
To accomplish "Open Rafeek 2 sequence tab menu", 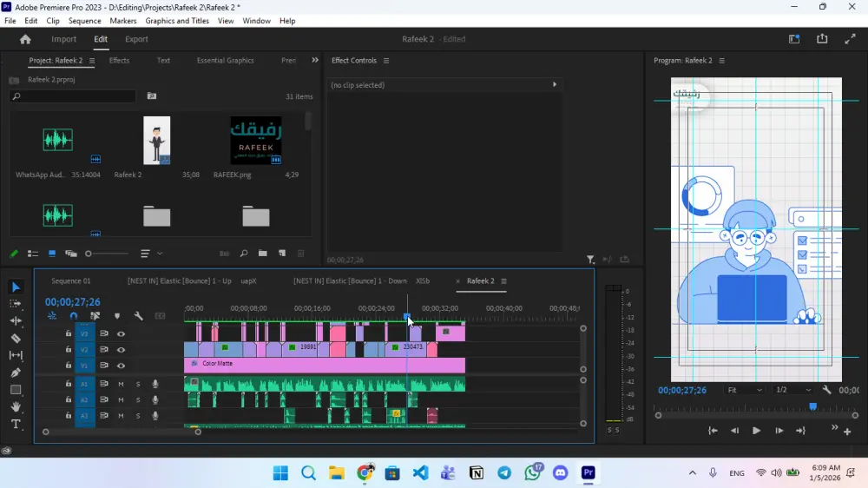I will pyautogui.click(x=503, y=280).
